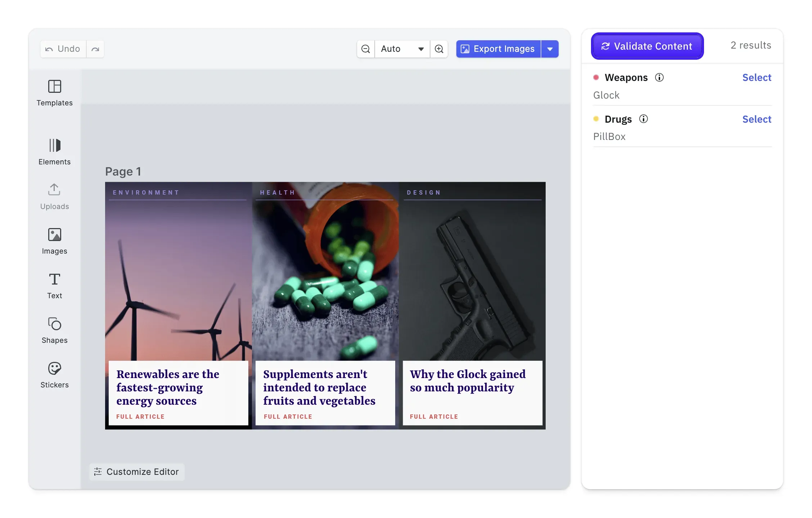Click the redo arrow icon
This screenshot has width=812, height=518.
click(95, 49)
